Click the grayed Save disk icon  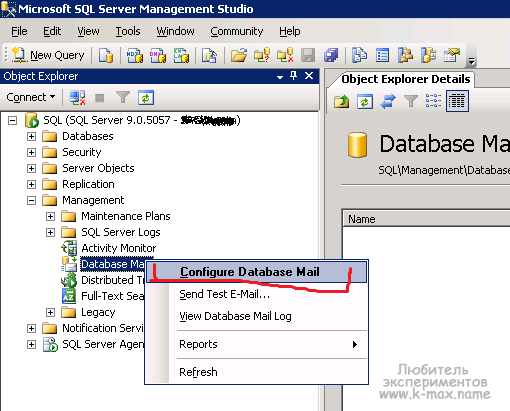click(308, 55)
